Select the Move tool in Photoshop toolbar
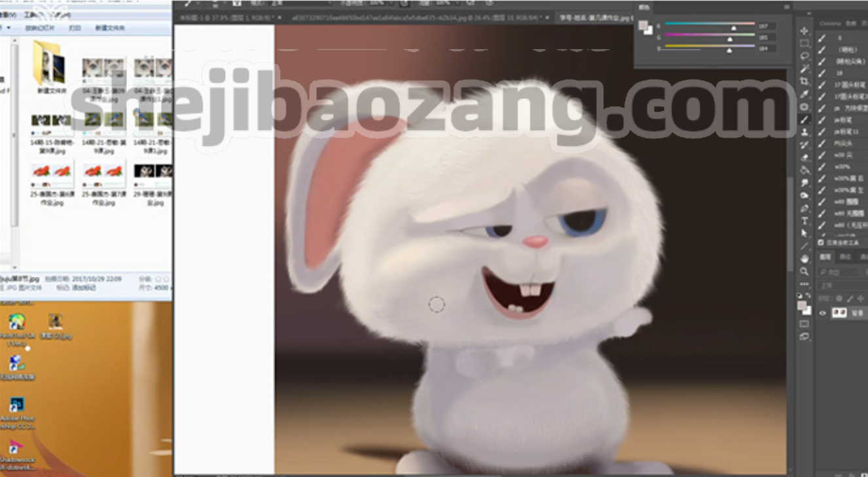This screenshot has height=477, width=868. pos(805,31)
